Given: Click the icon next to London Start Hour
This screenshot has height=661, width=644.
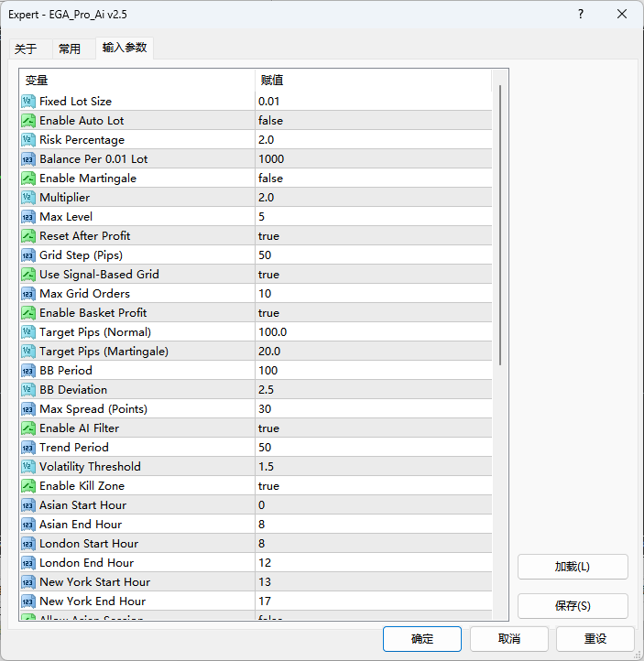Looking at the screenshot, I should point(28,544).
